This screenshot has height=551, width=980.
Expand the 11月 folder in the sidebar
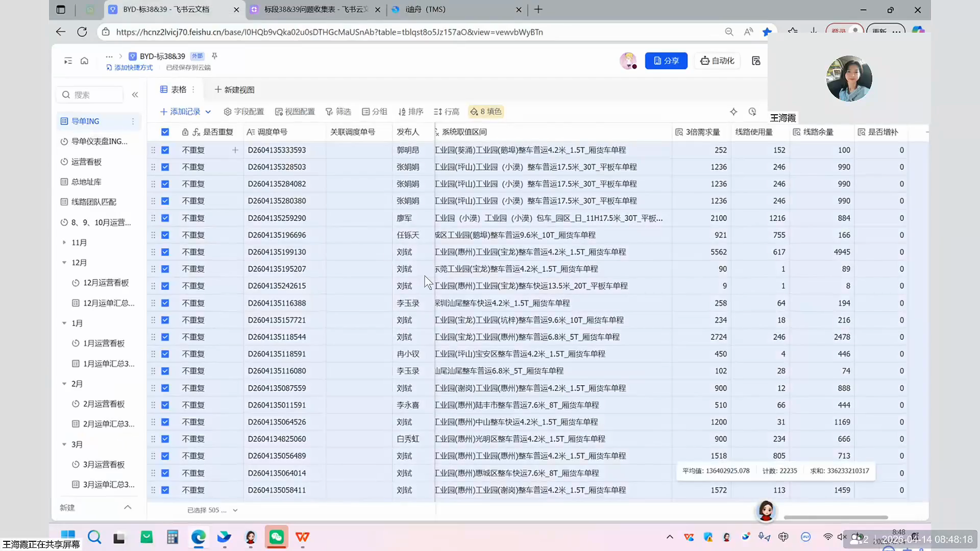coord(64,242)
